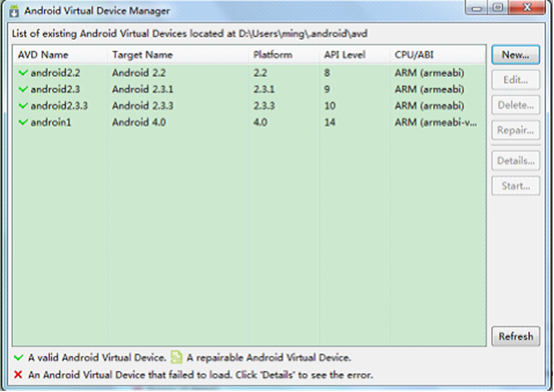
Task: Click green checkmark beside androin1
Action: (23, 123)
